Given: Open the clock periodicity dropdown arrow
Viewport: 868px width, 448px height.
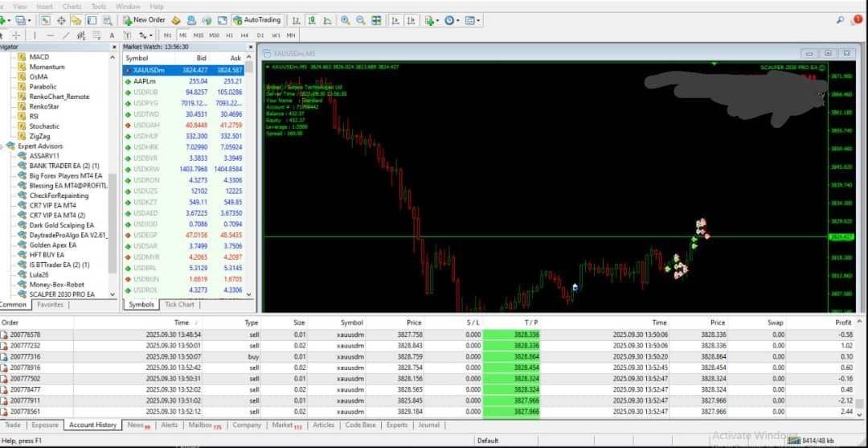Looking at the screenshot, I should click(458, 20).
